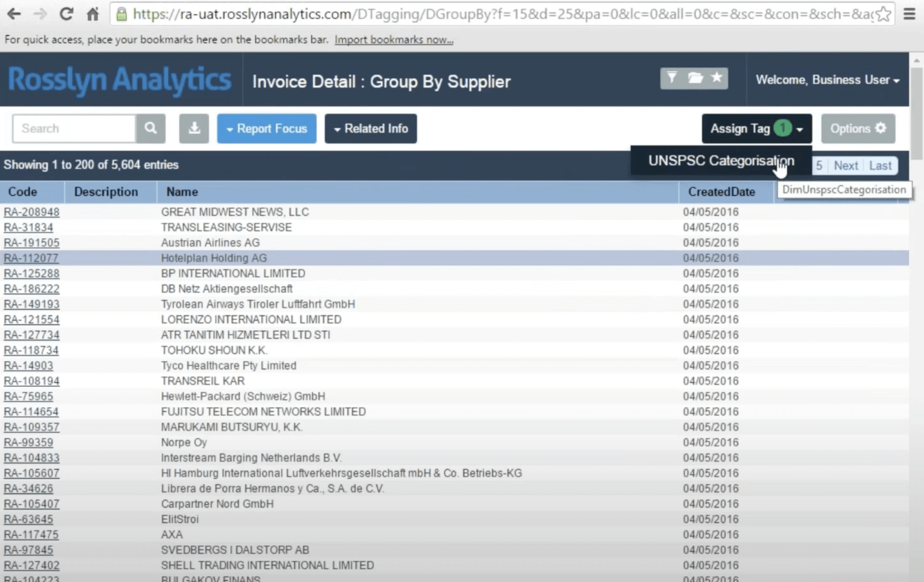Click the download export icon button
Image resolution: width=924 pixels, height=582 pixels.
194,129
